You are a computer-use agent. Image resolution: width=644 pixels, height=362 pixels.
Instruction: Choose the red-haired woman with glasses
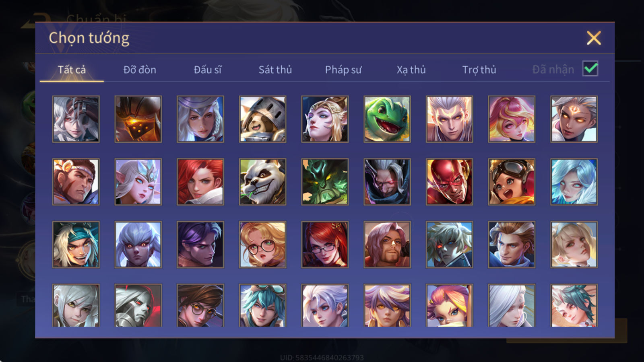click(x=325, y=245)
